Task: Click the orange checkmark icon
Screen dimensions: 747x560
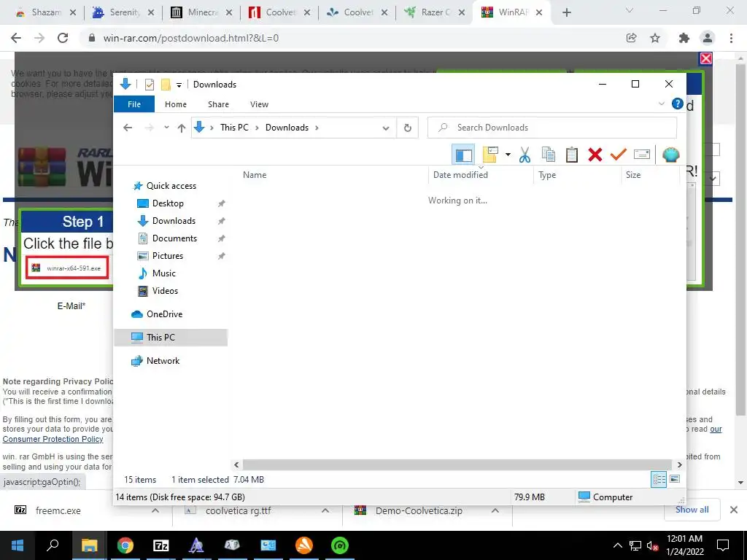Action: point(619,155)
